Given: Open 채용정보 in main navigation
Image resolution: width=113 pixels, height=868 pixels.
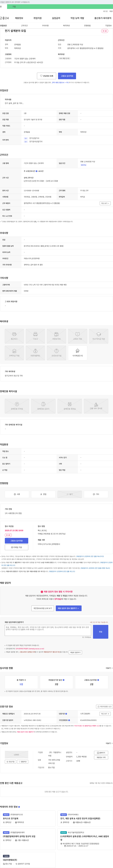Looking at the screenshot, I should click(19, 18).
